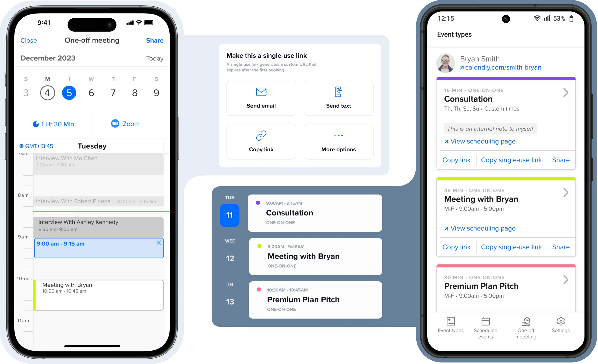598x364 pixels.
Task: Click Copy single-use link for Consultation
Action: coord(511,160)
